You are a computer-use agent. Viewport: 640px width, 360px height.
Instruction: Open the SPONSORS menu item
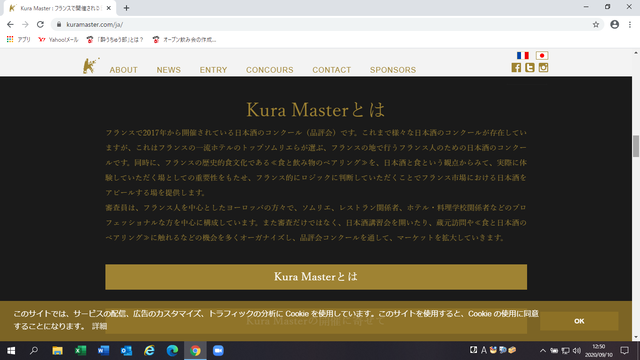click(x=393, y=70)
